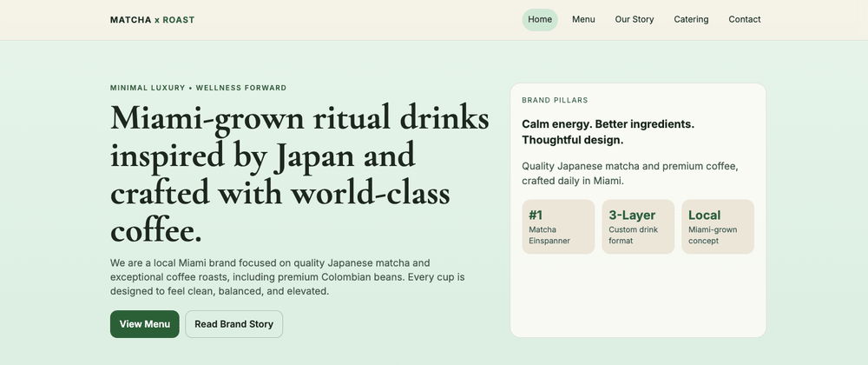Click the View Menu button

(144, 324)
